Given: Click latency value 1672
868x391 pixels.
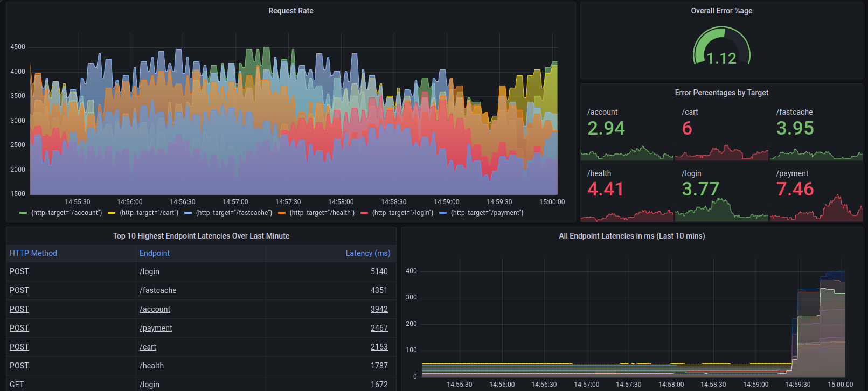Looking at the screenshot, I should coord(379,385).
